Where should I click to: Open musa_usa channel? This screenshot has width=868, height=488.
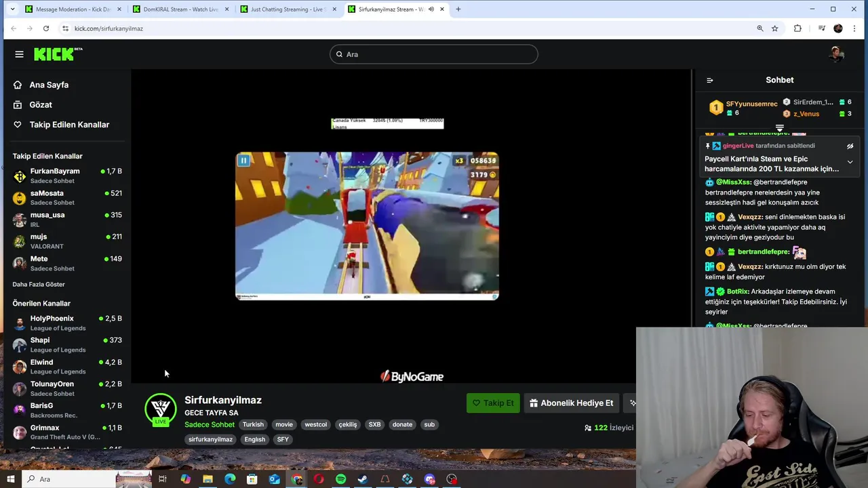[x=66, y=220]
